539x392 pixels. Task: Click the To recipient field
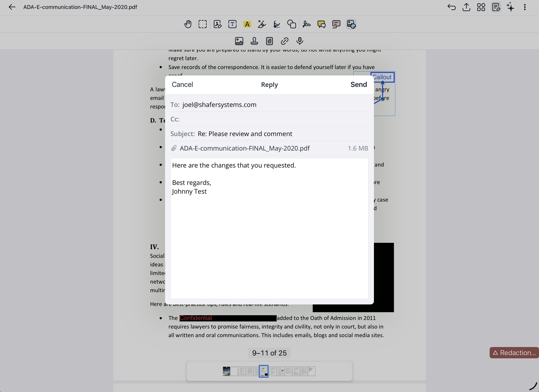tap(269, 105)
